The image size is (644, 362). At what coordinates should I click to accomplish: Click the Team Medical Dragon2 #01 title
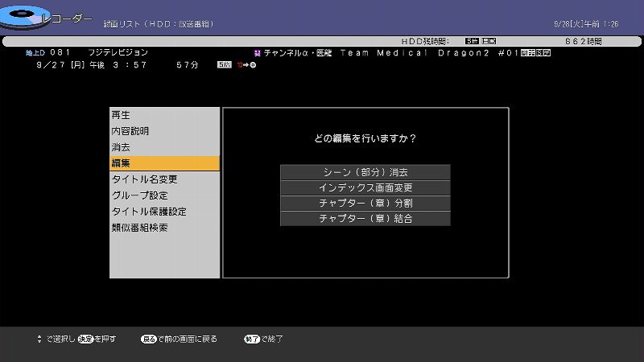coord(429,53)
